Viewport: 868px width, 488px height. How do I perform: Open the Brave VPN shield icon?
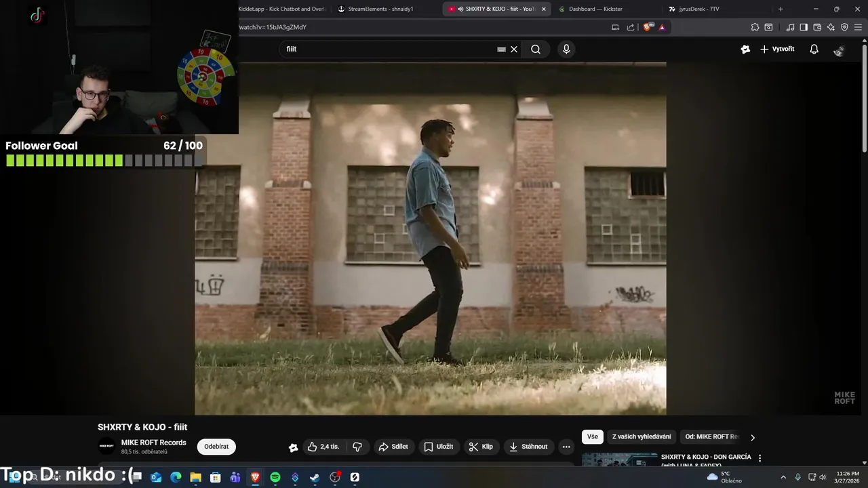(844, 27)
